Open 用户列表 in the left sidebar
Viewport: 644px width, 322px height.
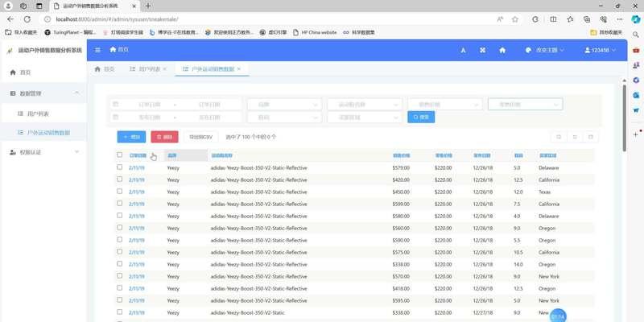point(43,114)
